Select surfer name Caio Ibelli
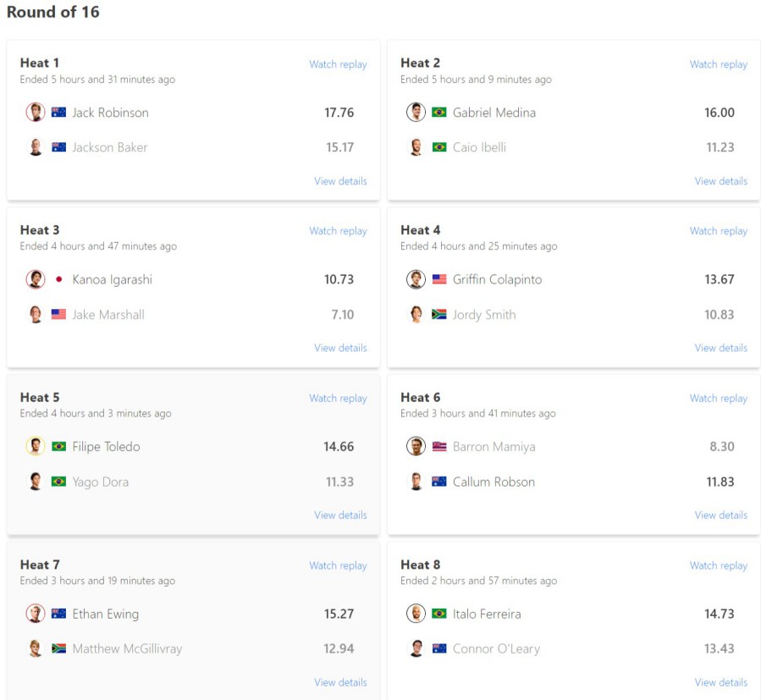761x700 pixels. tap(479, 147)
